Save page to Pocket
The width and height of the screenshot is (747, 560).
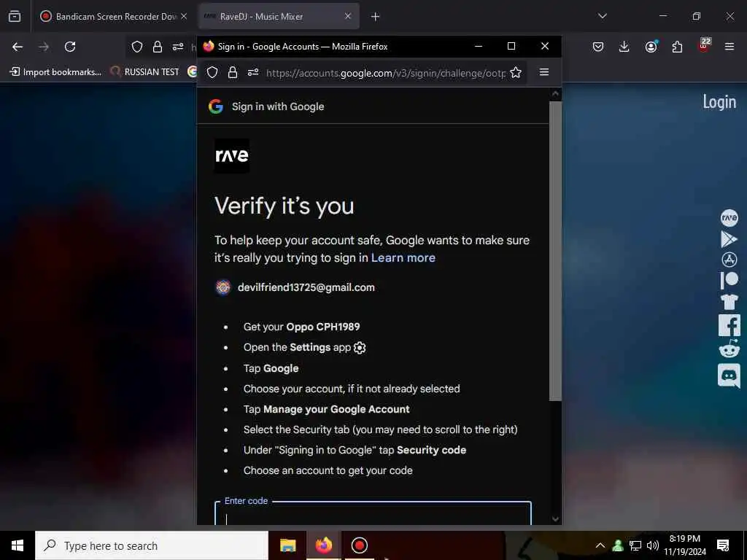(598, 47)
